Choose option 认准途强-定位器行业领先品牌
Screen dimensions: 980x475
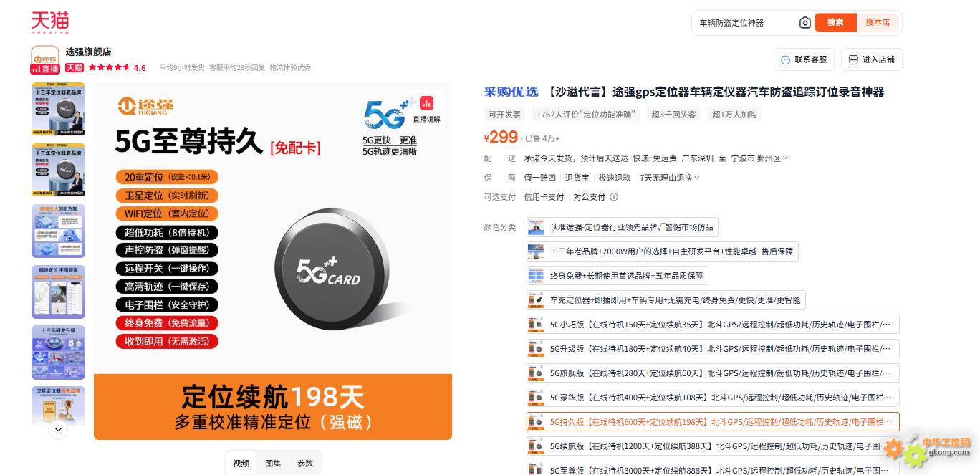pos(622,227)
